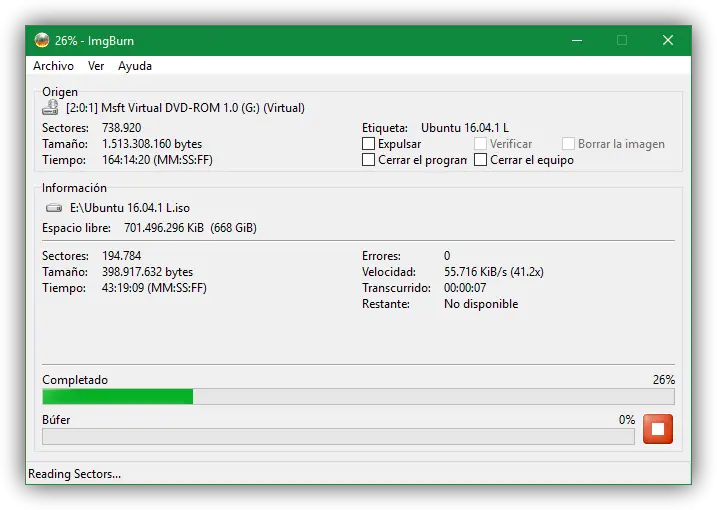Viewport: 717px width, 510px height.
Task: Open the Archivo menu
Action: tap(53, 66)
